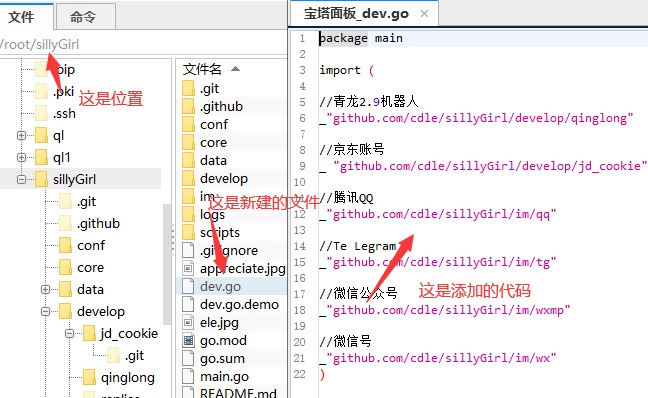Viewport: 648px width, 398px height.
Task: Click the folder tree vertical scrollbar
Action: (x=167, y=265)
